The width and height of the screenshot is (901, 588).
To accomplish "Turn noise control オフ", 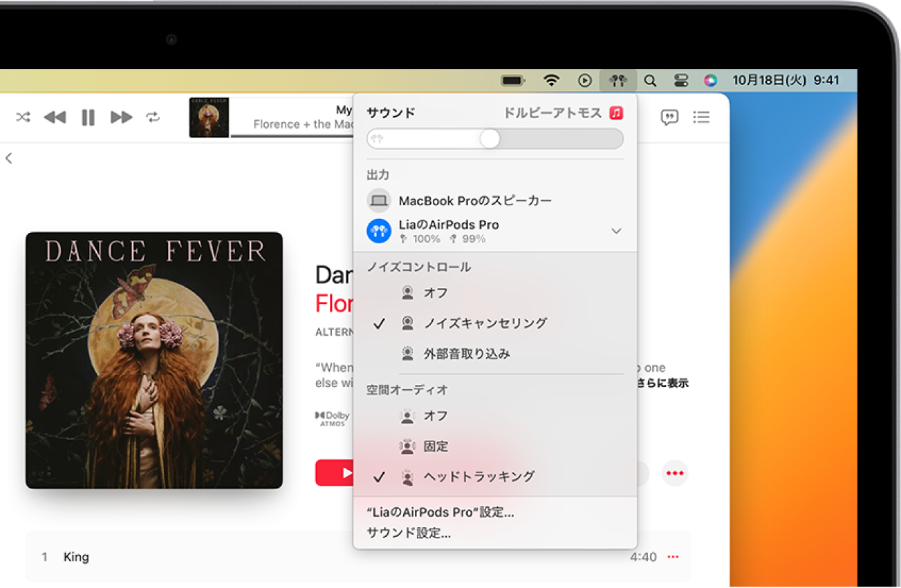I will pyautogui.click(x=435, y=292).
